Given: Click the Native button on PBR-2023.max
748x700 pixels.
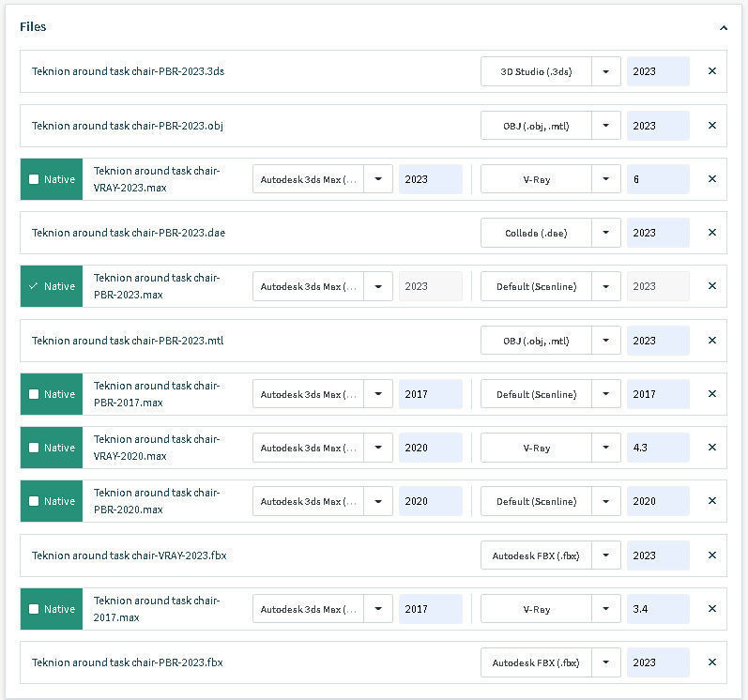Looking at the screenshot, I should coord(52,286).
